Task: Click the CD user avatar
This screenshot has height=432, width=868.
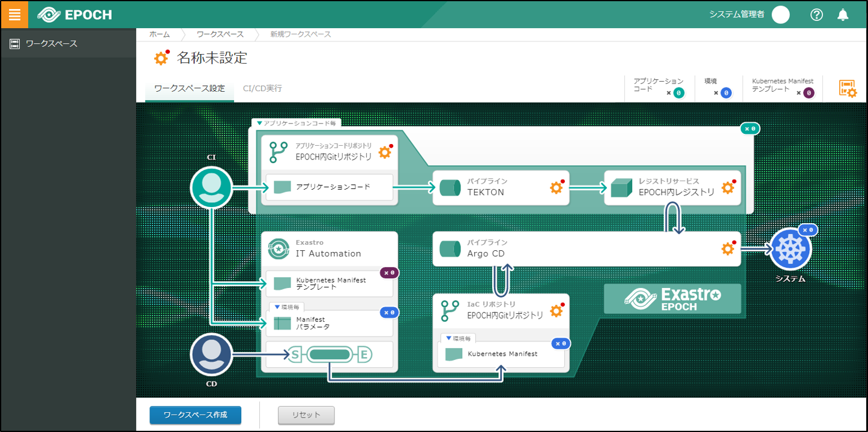Action: click(211, 355)
